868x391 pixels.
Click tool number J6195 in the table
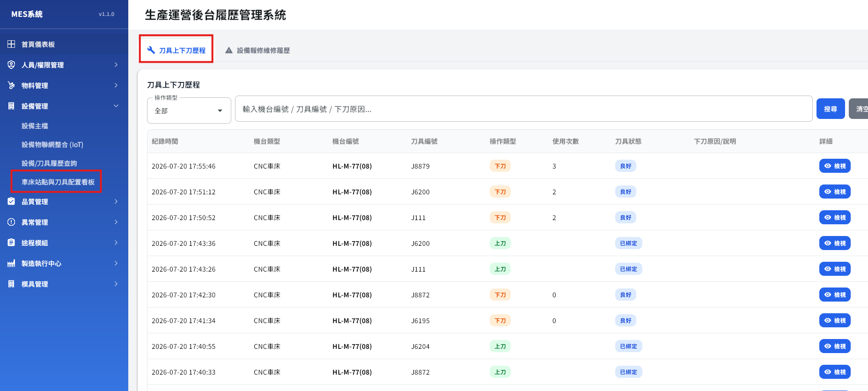click(420, 321)
